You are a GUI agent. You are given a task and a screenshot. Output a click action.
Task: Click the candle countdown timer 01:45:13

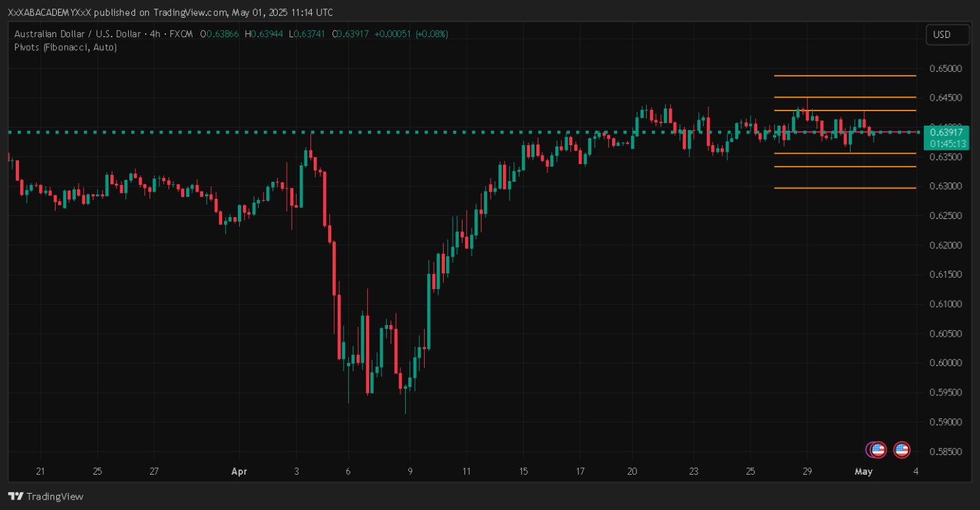[946, 143]
